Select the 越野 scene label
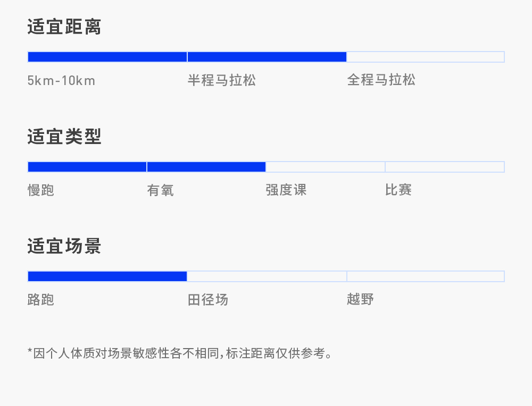 360,300
